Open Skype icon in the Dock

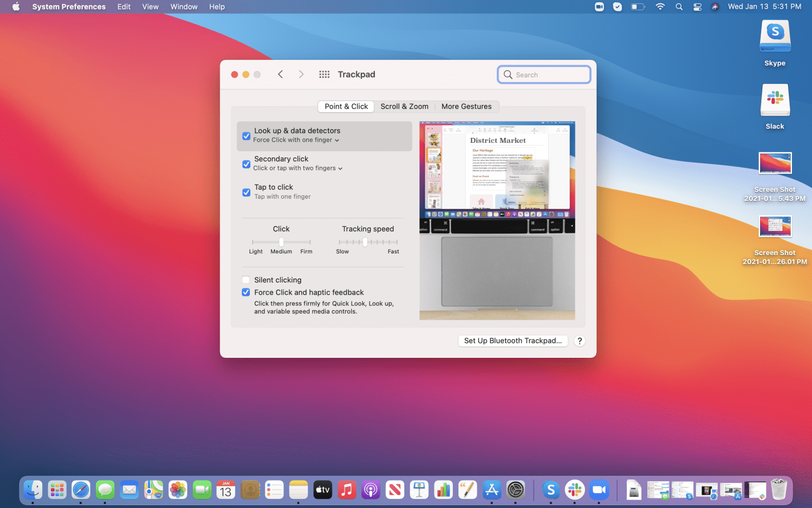click(551, 490)
